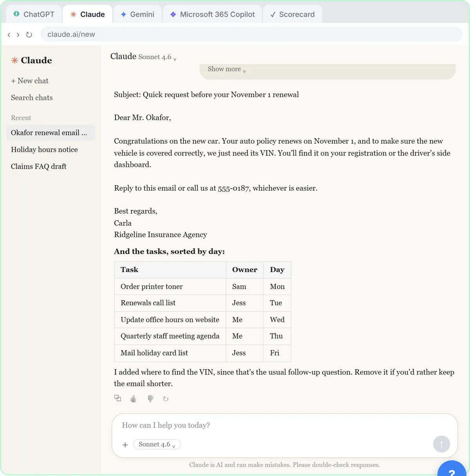Open the Microsoft 365 Copilot tab
Image resolution: width=470 pixels, height=476 pixels.
212,14
